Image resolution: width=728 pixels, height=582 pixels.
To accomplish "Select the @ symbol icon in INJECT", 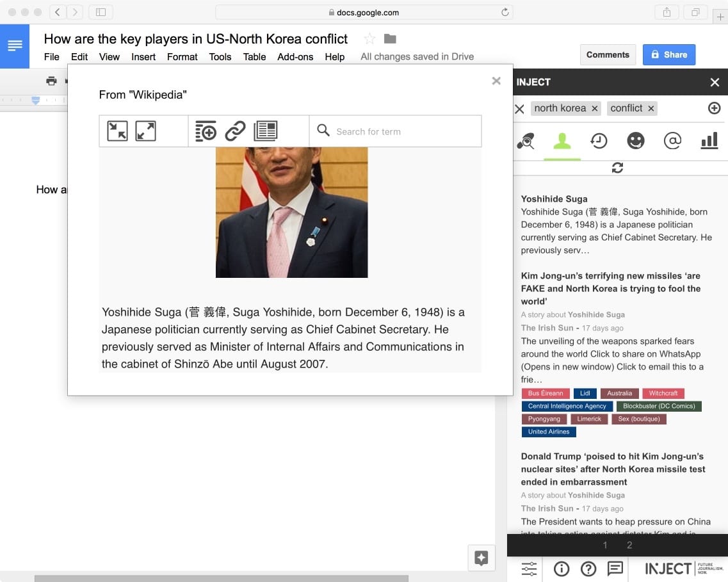I will click(672, 141).
